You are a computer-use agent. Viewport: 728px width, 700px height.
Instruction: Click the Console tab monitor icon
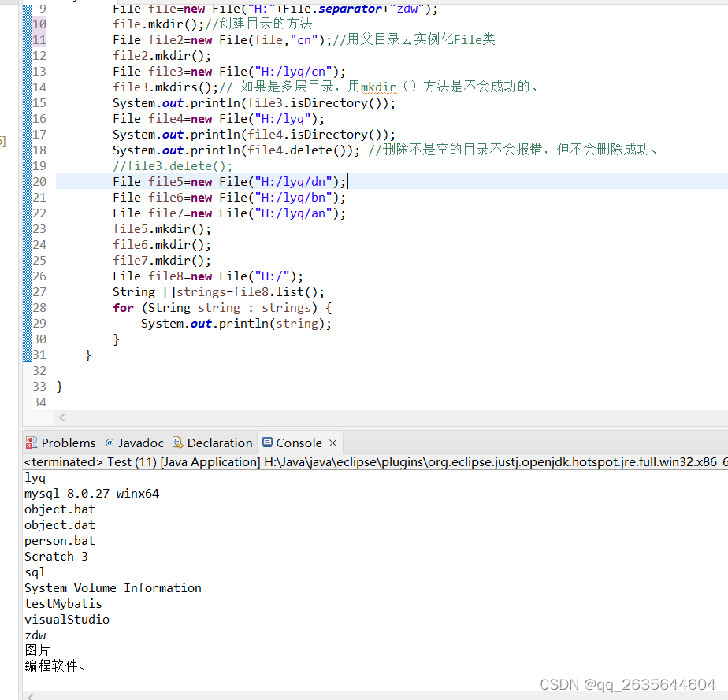coord(269,443)
